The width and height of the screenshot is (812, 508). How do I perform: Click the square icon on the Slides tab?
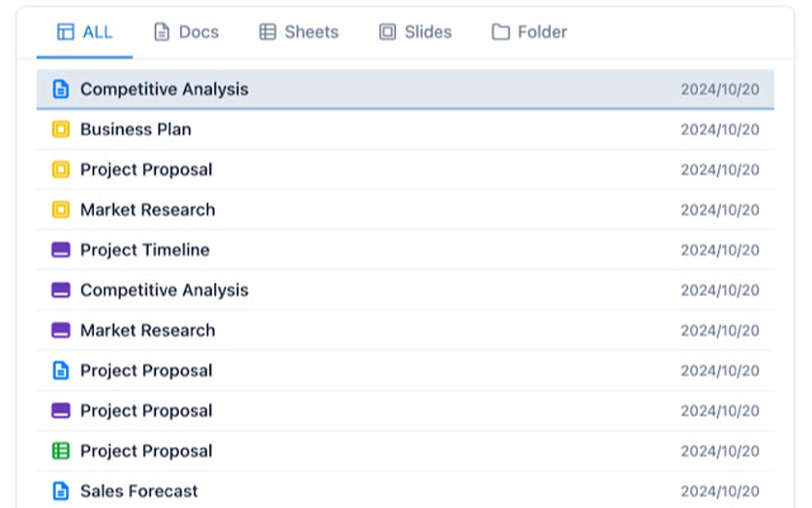point(387,32)
